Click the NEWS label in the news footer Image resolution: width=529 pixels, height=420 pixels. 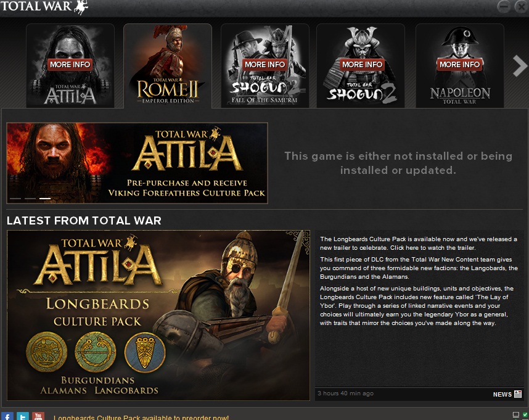(502, 394)
